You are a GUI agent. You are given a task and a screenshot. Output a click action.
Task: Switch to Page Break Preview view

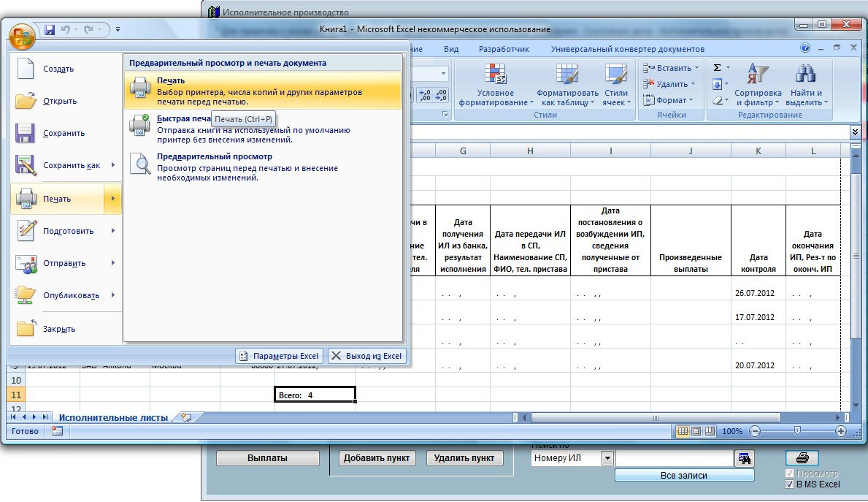pyautogui.click(x=709, y=431)
